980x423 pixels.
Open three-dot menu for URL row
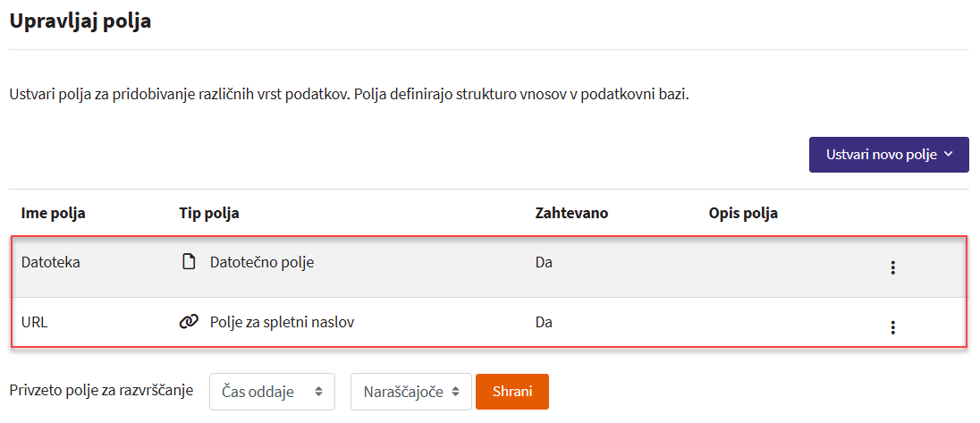[892, 327]
